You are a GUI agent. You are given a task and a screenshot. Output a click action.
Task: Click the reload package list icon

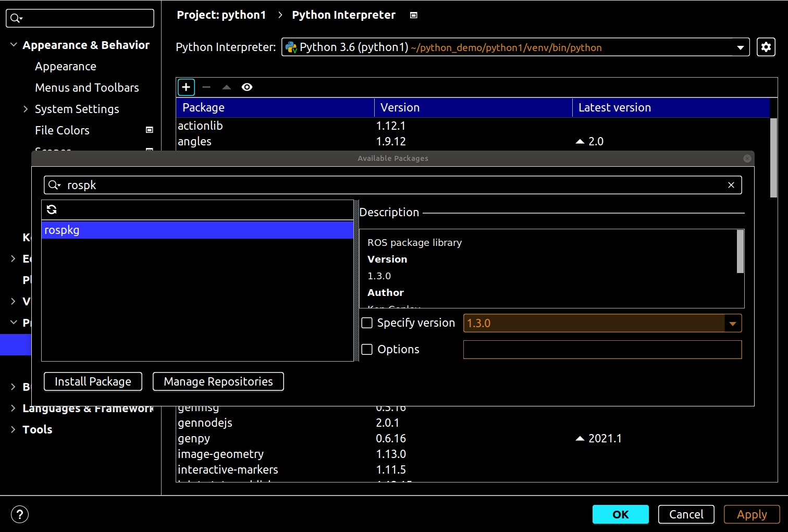click(52, 209)
